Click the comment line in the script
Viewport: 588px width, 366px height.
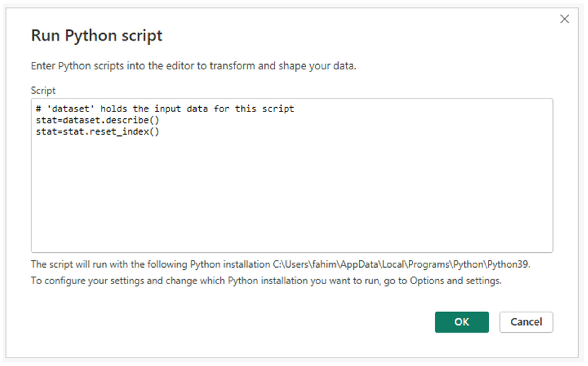165,109
